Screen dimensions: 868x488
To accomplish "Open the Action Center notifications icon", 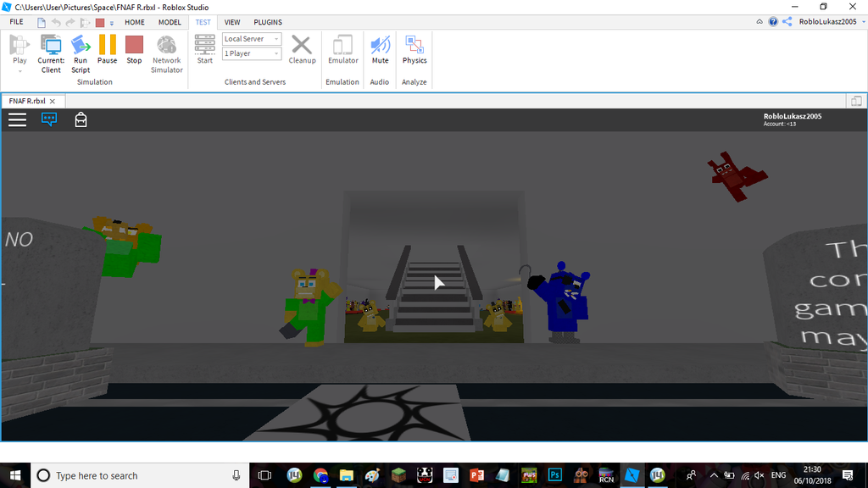I will (848, 475).
